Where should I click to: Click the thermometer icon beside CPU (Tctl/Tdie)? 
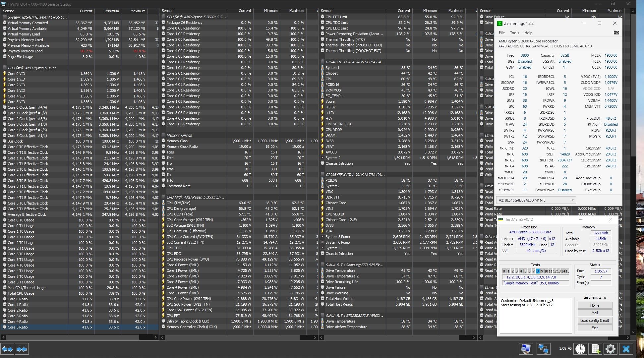click(x=163, y=203)
